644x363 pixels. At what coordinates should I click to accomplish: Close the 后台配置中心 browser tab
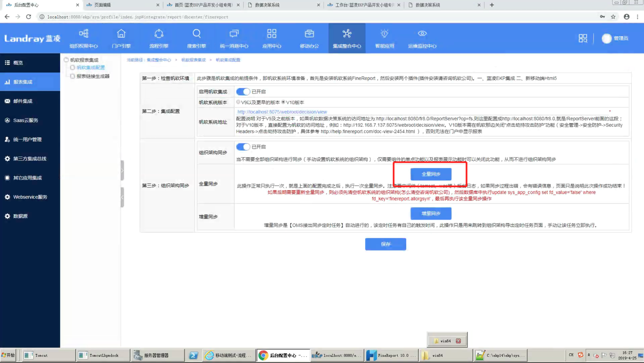[x=78, y=5]
